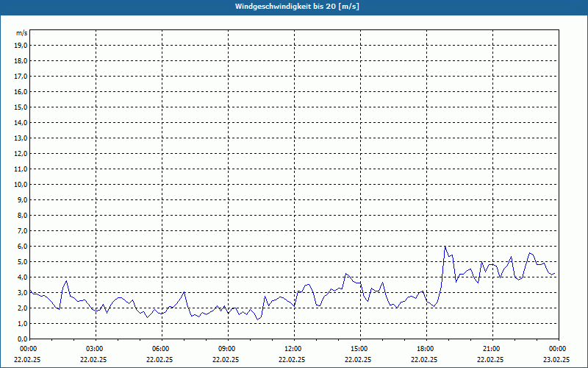Click the '3,0' y-axis label

22,292
